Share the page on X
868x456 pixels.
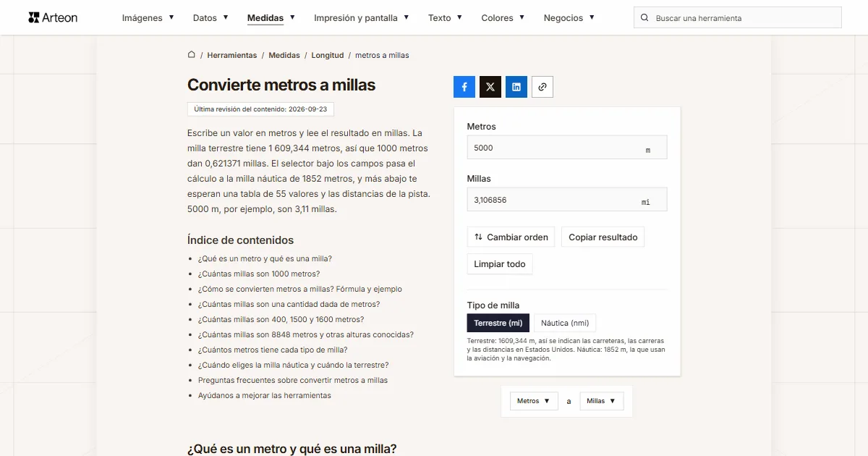pos(490,87)
